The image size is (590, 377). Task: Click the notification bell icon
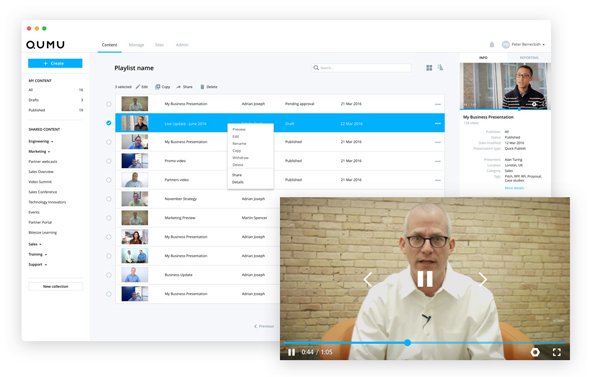[491, 44]
